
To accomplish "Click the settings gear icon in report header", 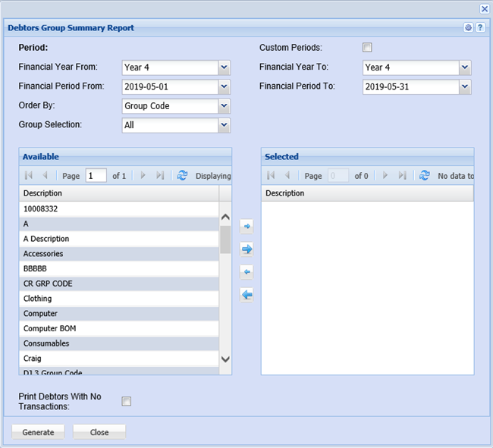I will pos(469,28).
